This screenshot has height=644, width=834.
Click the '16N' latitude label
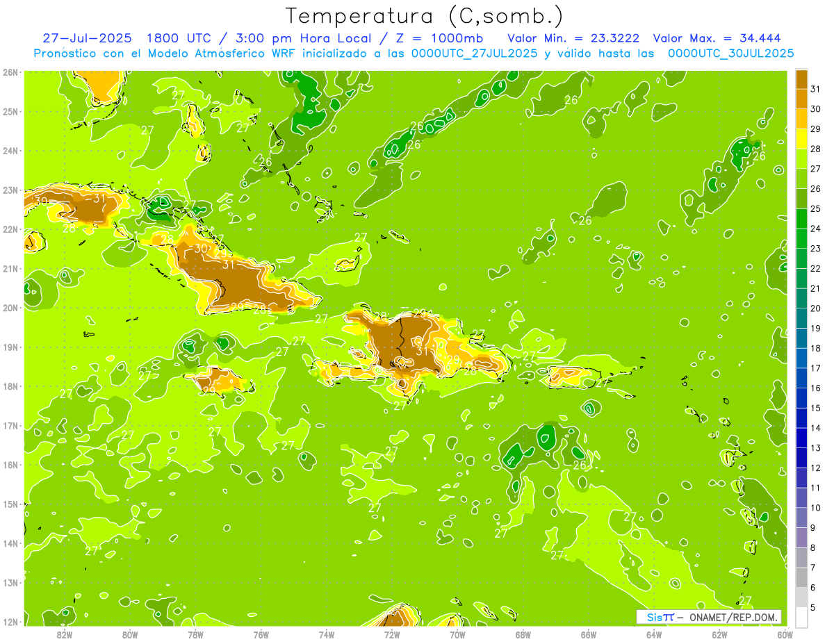tap(10, 465)
